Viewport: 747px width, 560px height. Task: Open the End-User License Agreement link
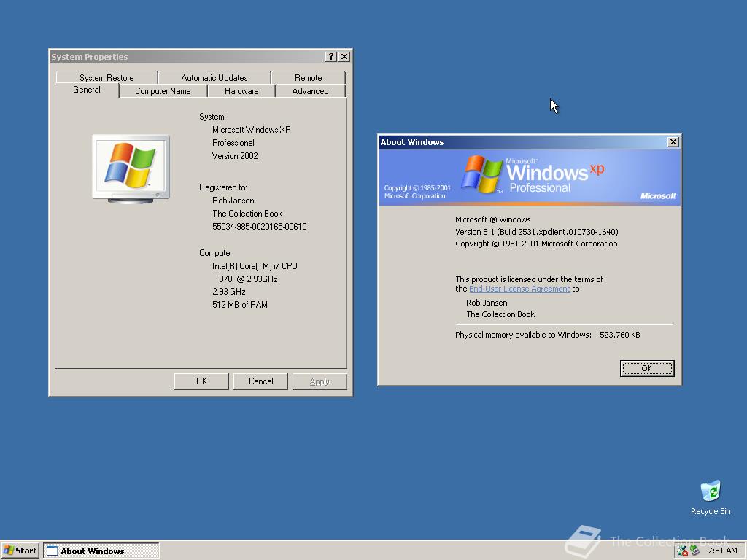519,289
